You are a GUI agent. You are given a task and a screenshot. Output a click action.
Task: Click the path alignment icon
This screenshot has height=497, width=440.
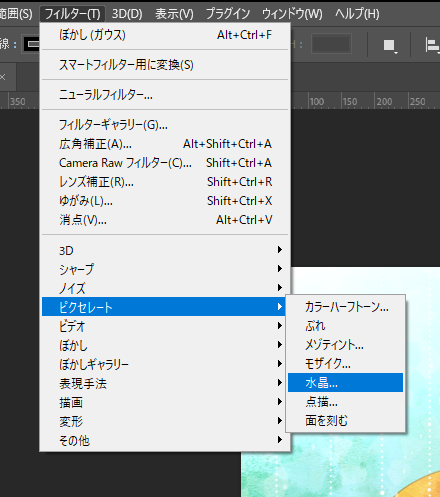(432, 45)
